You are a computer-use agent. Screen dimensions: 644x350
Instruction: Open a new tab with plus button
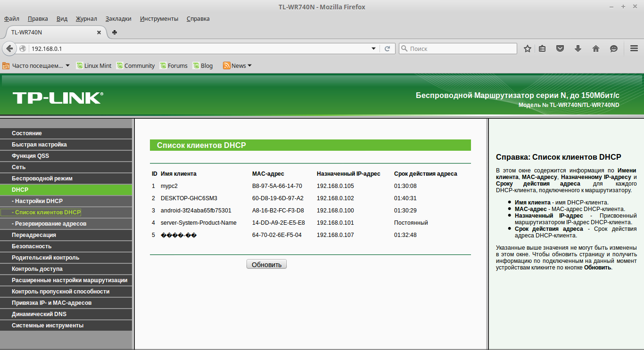pos(115,33)
